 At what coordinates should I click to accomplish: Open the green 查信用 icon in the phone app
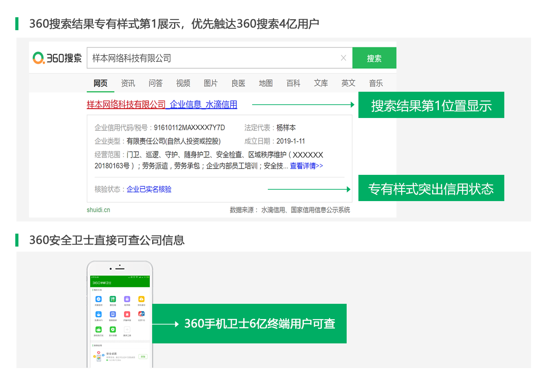pyautogui.click(x=113, y=299)
